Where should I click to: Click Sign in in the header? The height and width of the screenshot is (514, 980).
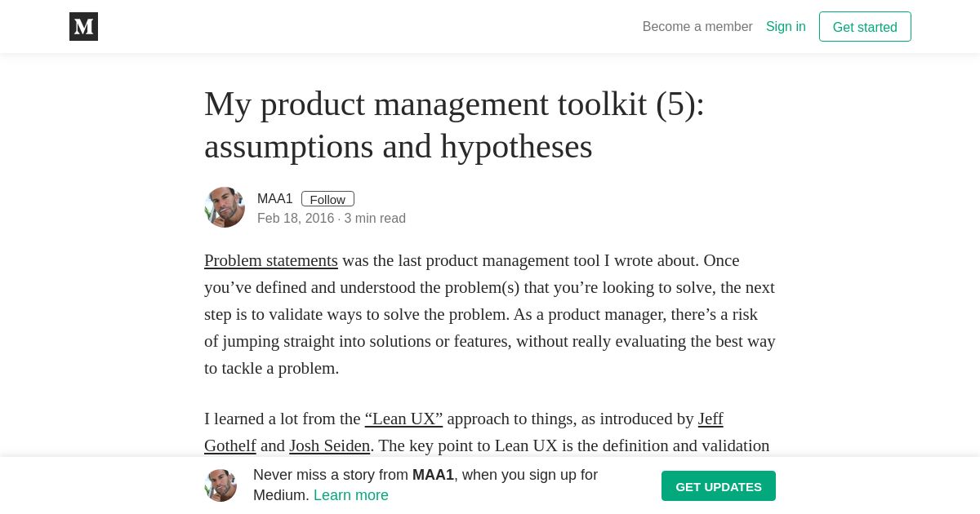(786, 26)
